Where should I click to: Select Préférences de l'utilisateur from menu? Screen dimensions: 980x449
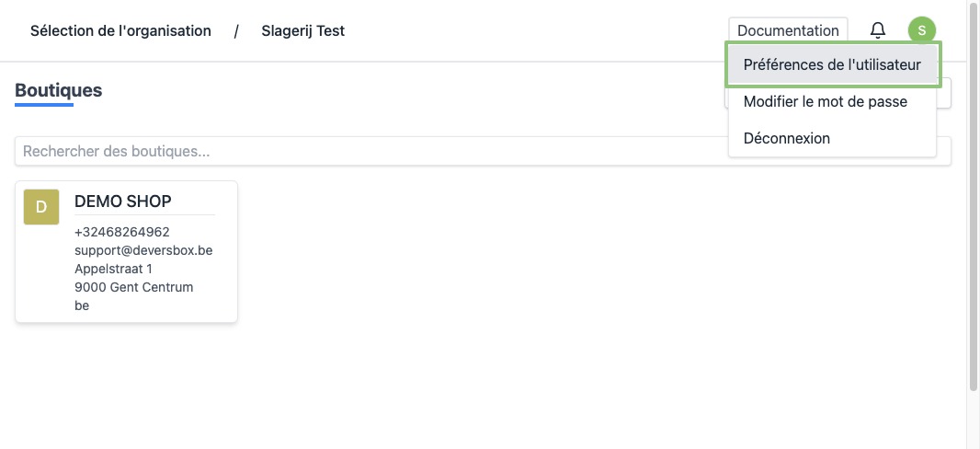coord(832,65)
